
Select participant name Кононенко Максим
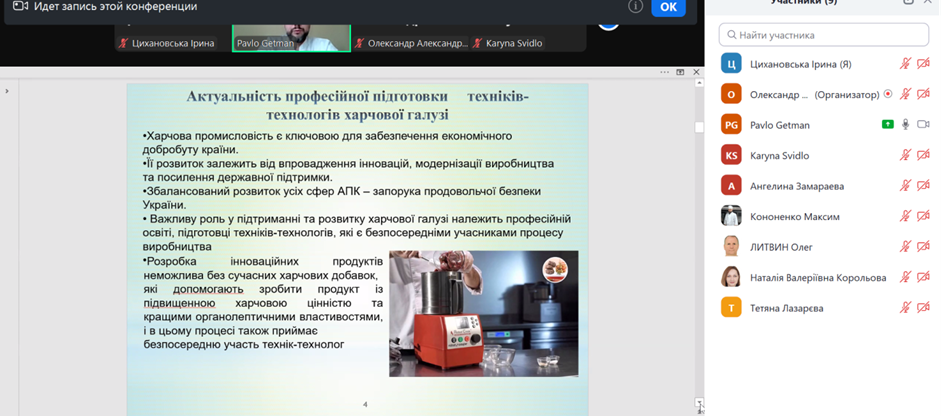point(795,216)
